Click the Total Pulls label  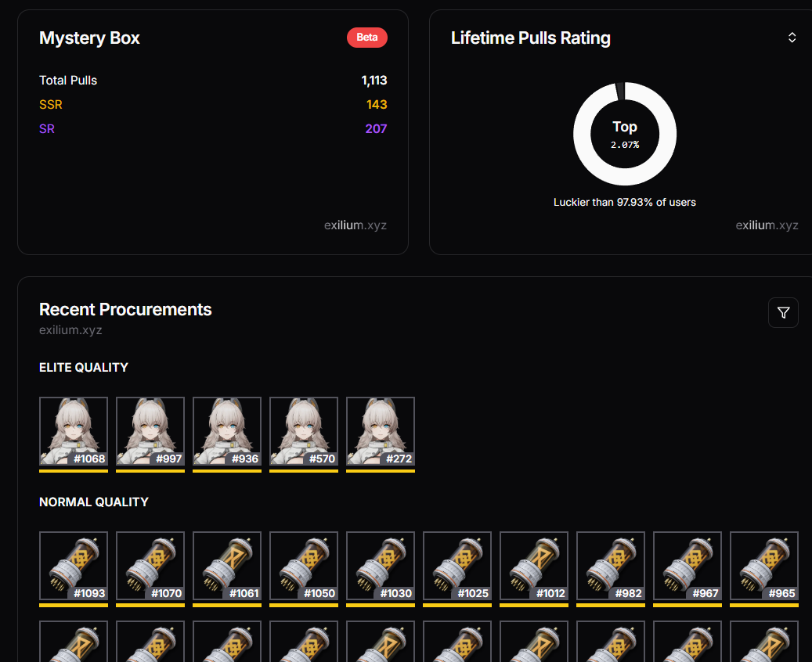point(68,81)
